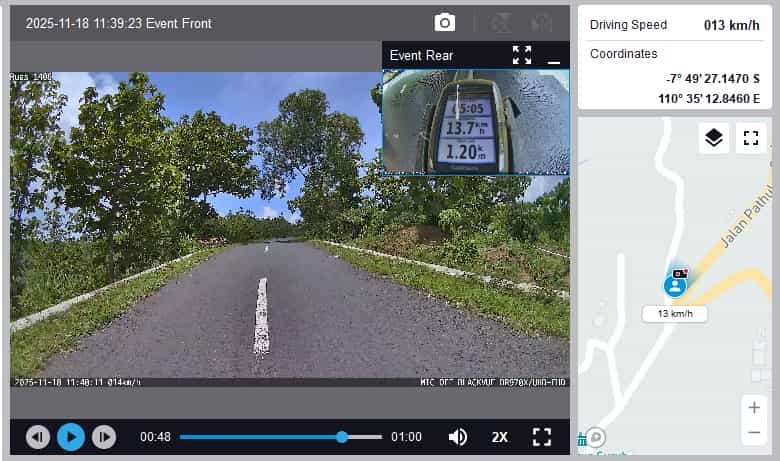780x461 pixels.
Task: Expand Event Rear view to fullscreen
Action: coord(522,55)
